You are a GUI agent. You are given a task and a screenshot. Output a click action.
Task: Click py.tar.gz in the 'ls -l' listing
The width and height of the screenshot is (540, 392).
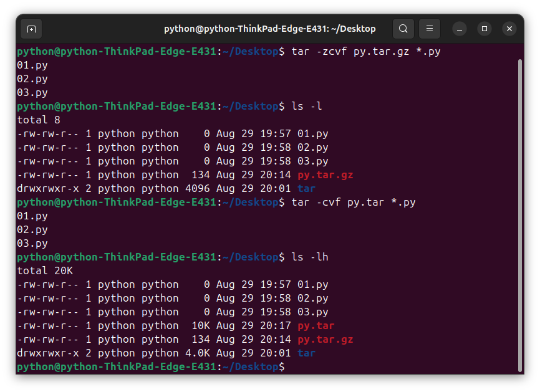pyautogui.click(x=325, y=175)
